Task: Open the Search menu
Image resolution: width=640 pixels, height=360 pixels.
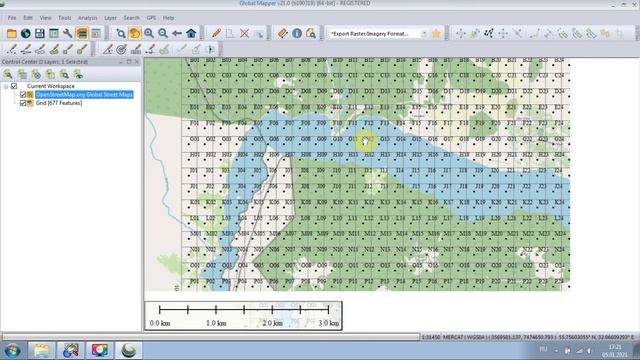Action: pyautogui.click(x=131, y=18)
